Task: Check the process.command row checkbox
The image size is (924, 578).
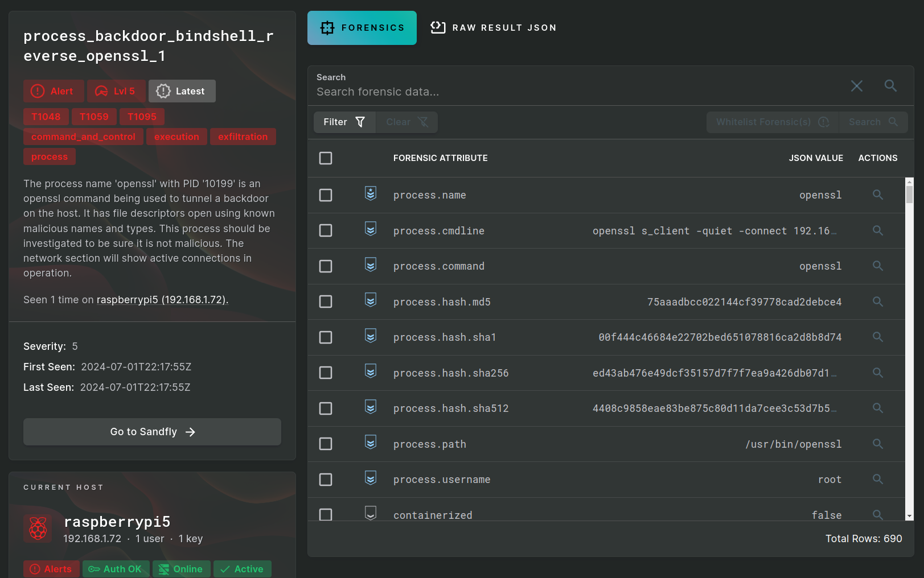Action: pyautogui.click(x=326, y=266)
